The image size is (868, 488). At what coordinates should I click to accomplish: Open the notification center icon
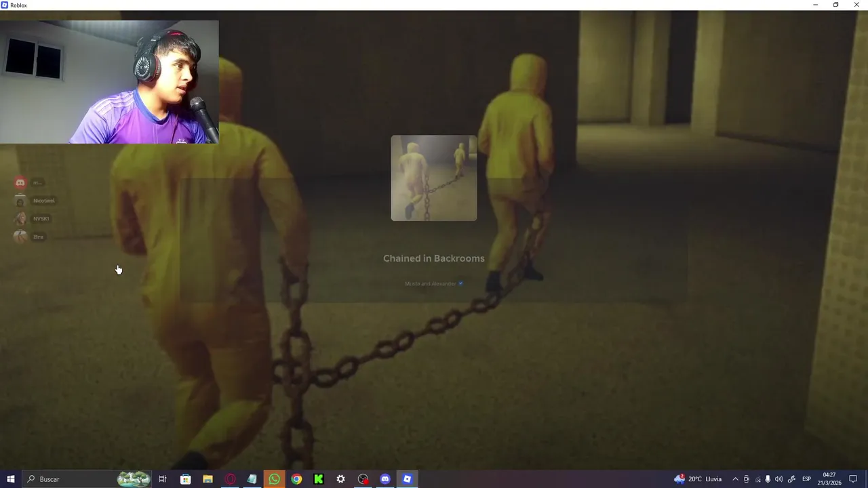point(853,479)
